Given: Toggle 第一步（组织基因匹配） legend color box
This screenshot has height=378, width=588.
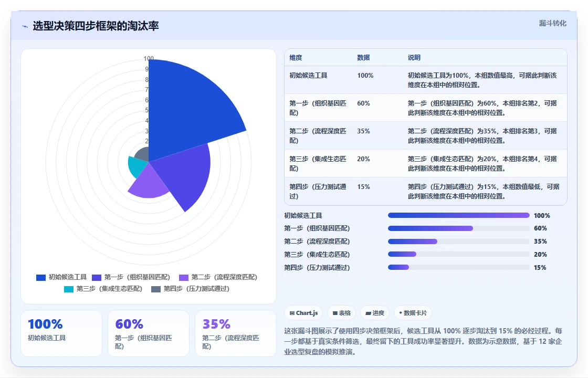Looking at the screenshot, I should [97, 278].
